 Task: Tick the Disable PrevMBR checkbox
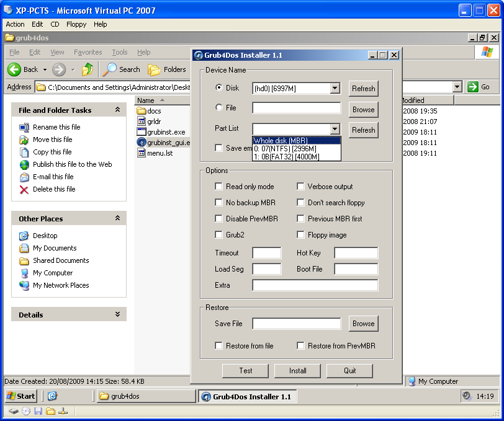tap(218, 219)
